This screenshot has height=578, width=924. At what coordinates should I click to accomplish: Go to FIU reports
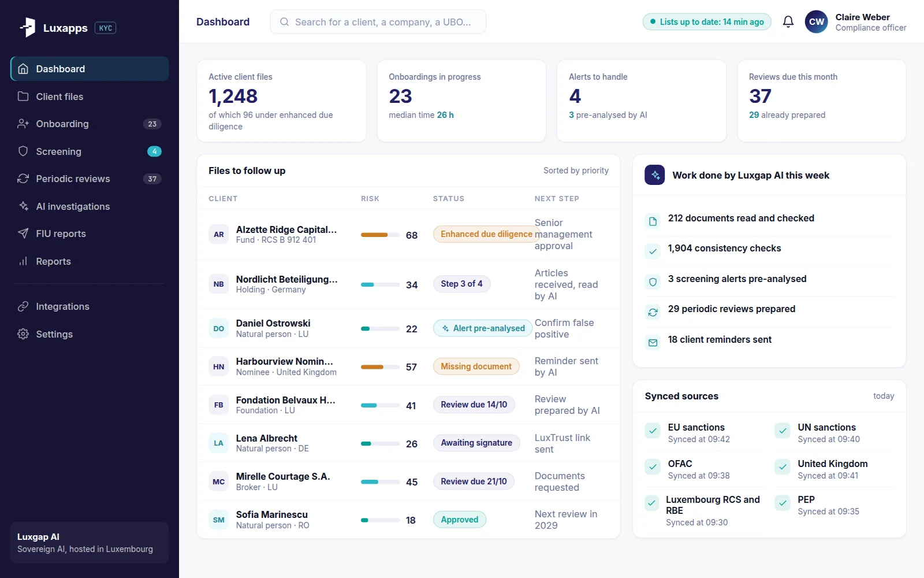pyautogui.click(x=90, y=234)
